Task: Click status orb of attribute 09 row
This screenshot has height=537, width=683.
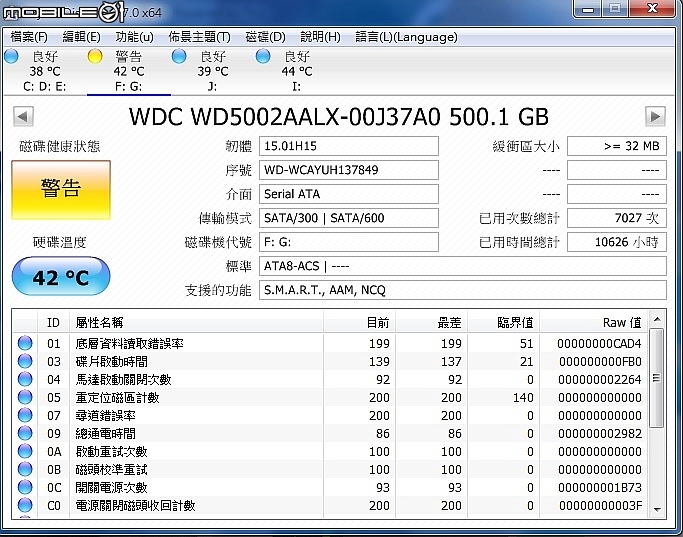Action: coord(25,433)
